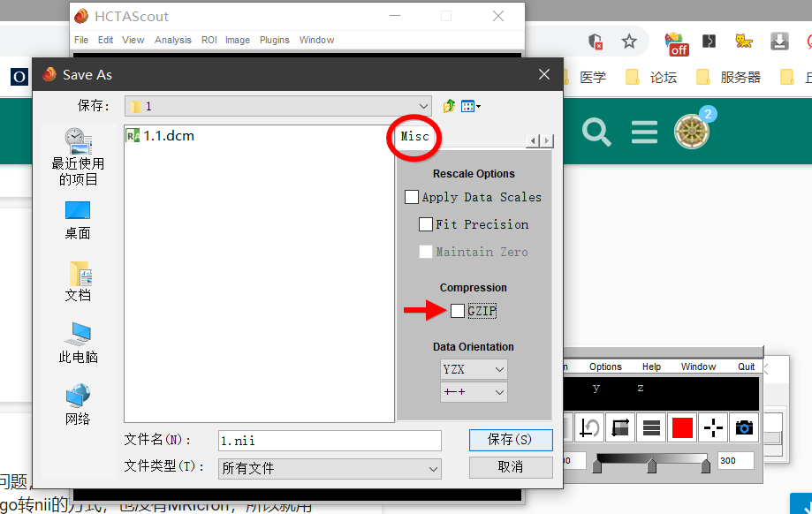
Task: Click the three horizontal lines icon
Action: (x=652, y=428)
